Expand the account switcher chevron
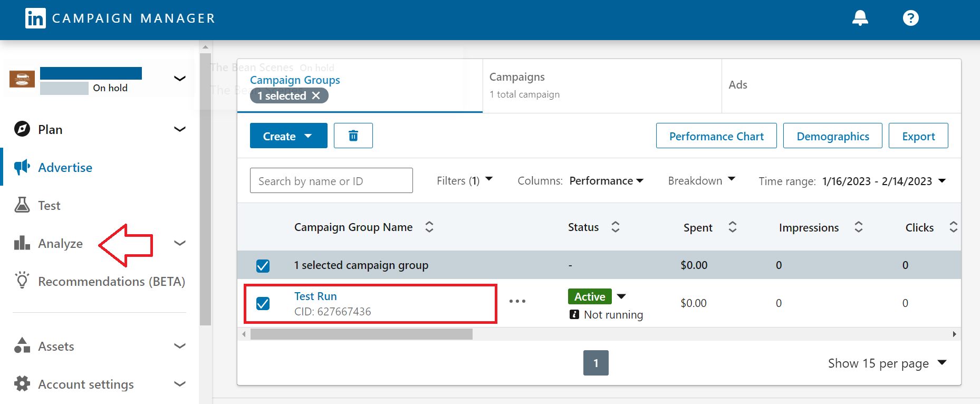 tap(180, 79)
